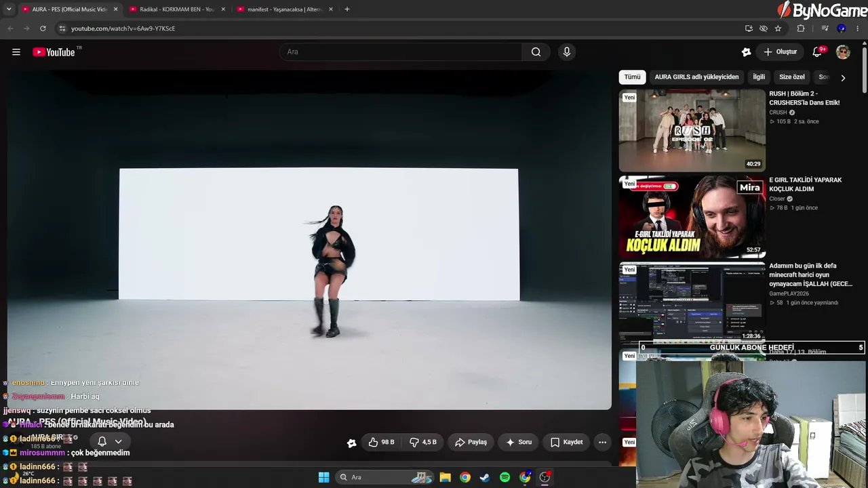
Task: Select the Size özel filter chip
Action: click(x=792, y=77)
